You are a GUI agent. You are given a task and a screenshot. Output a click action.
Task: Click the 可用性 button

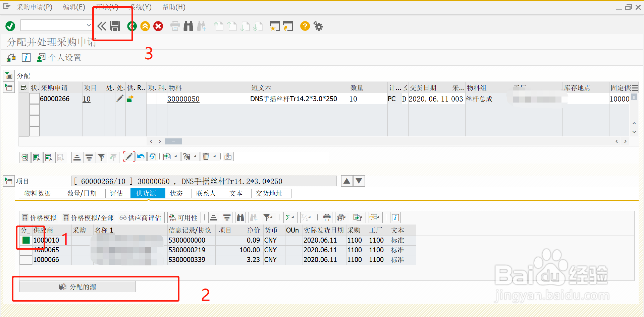pos(184,218)
